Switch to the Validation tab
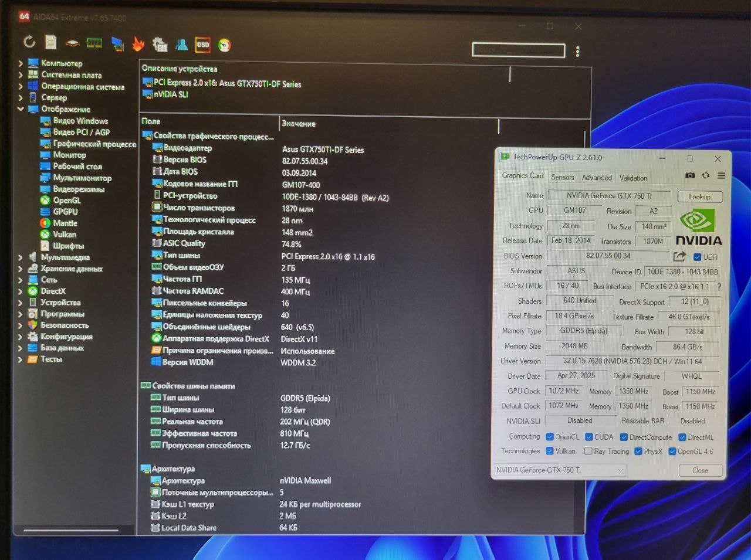This screenshot has height=560, width=751. pyautogui.click(x=634, y=178)
